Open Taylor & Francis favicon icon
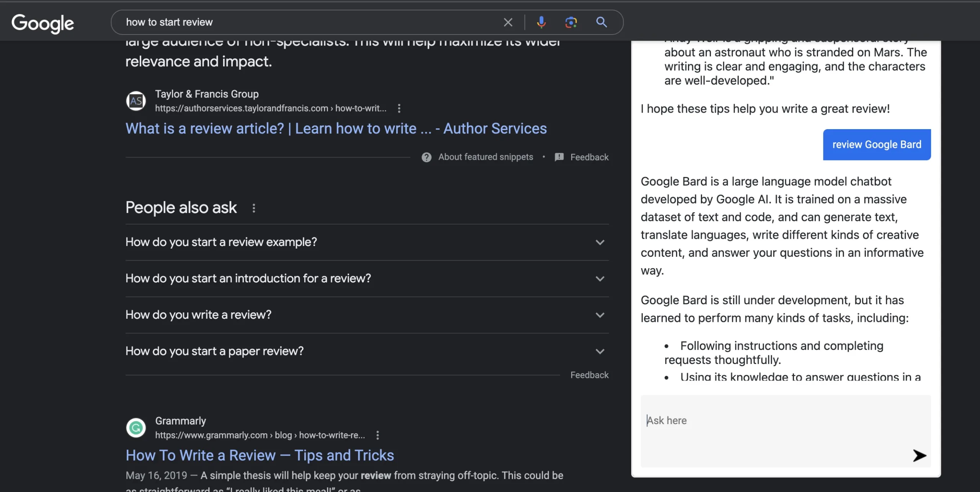The image size is (980, 492). pos(136,101)
